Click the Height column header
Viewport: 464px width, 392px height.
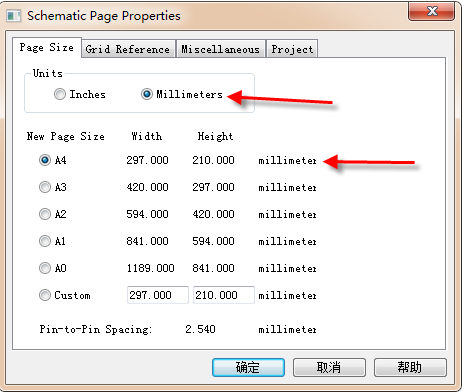click(215, 136)
